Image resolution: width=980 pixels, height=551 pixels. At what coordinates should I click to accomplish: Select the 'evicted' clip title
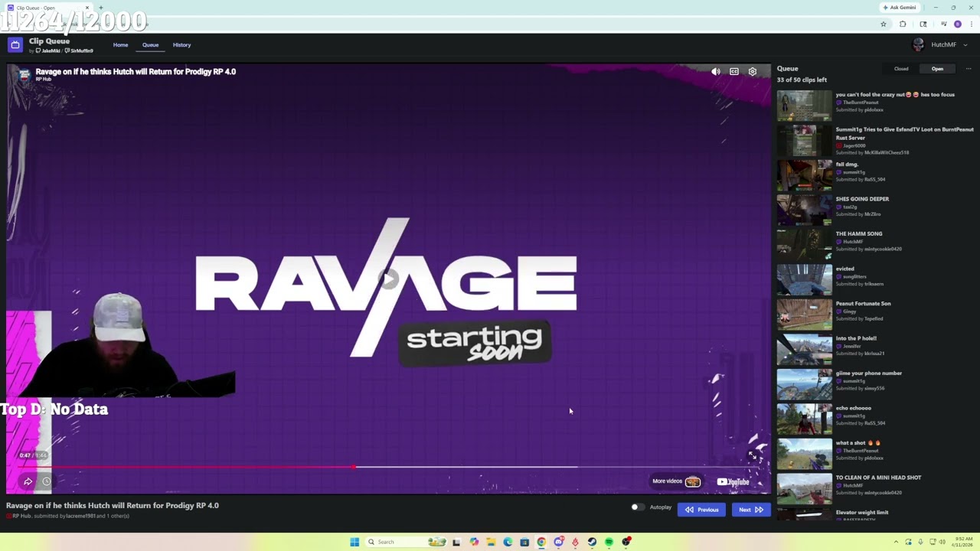pos(844,269)
